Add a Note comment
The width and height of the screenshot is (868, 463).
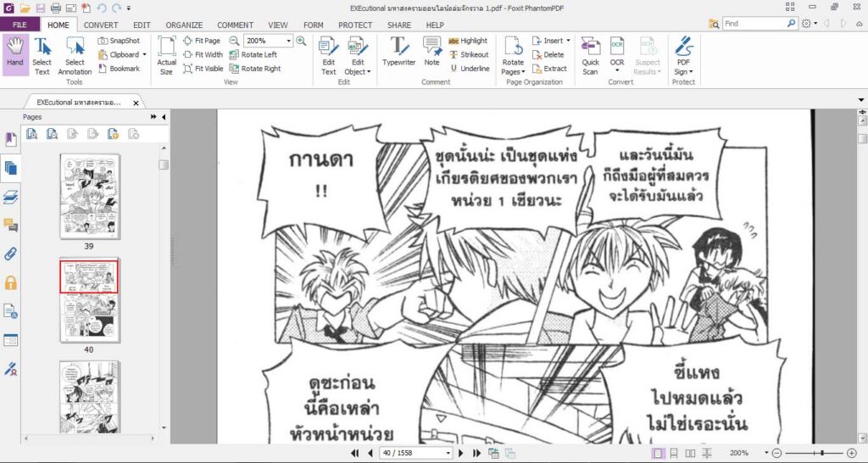point(431,53)
